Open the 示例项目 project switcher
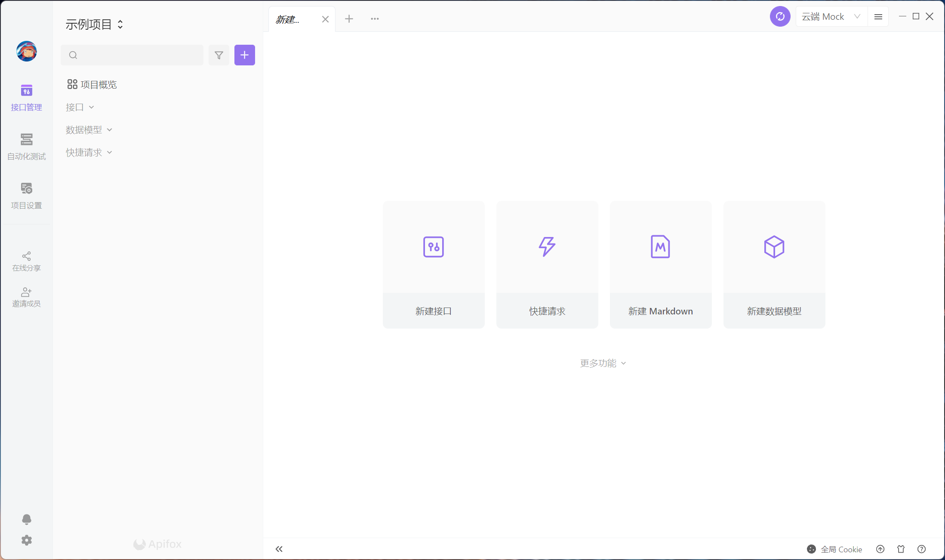945x560 pixels. click(x=94, y=25)
